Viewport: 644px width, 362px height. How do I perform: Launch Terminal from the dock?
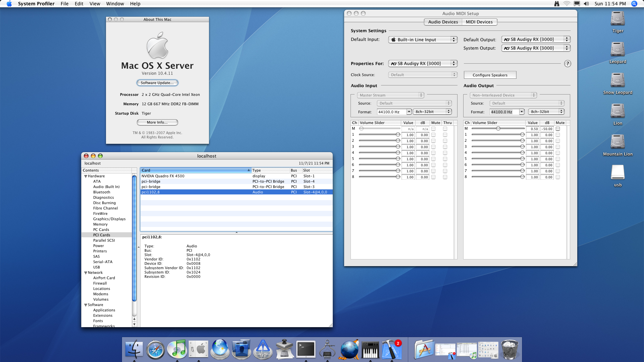306,350
